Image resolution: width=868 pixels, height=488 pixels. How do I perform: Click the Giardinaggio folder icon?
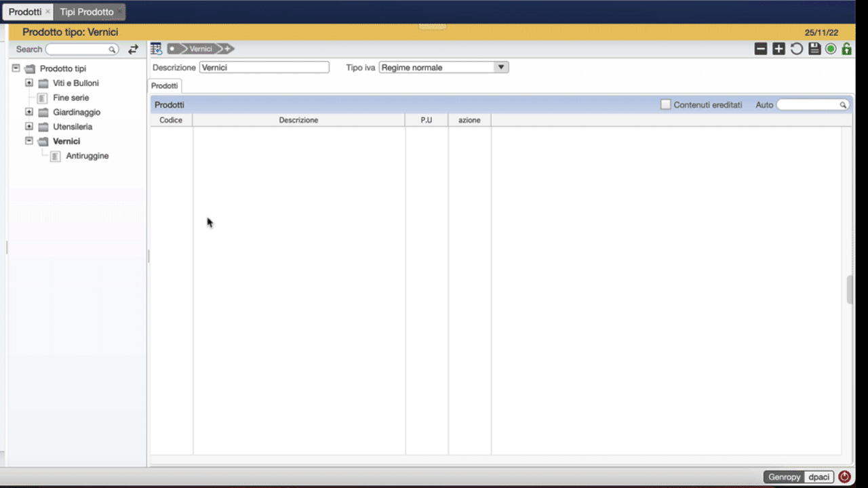43,113
